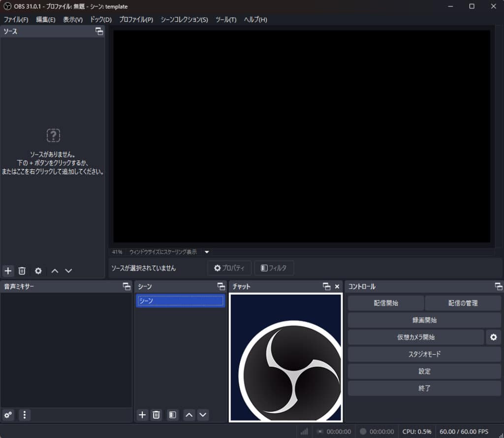Toggle 録画開始 to start recording
The height and width of the screenshot is (438, 504).
tap(424, 320)
